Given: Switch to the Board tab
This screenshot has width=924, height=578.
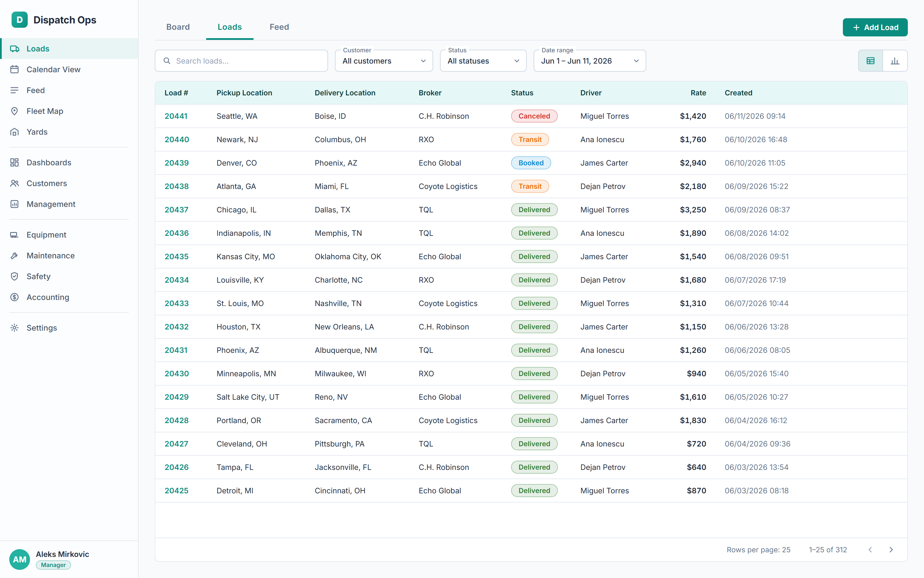Looking at the screenshot, I should (178, 27).
